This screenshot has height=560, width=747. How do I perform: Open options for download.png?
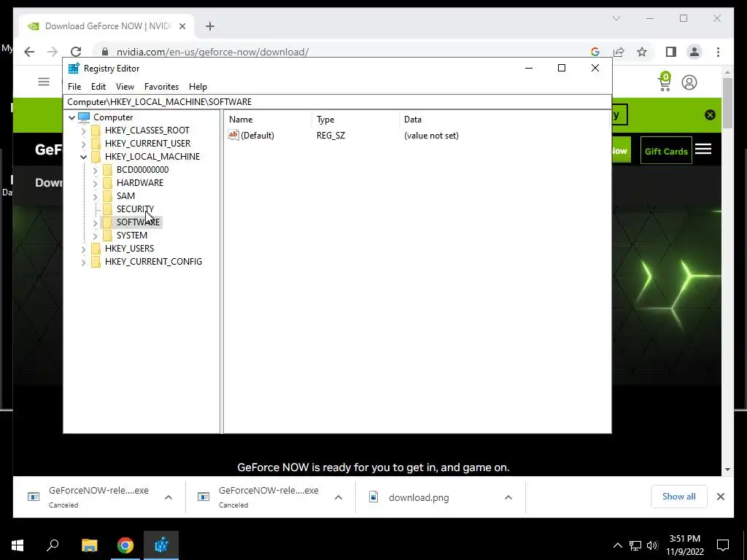coord(508,497)
